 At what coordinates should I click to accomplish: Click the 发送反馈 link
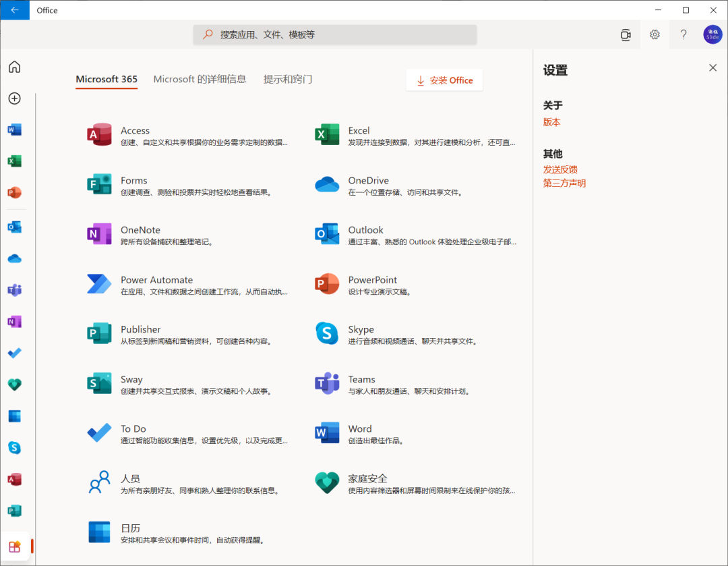click(x=560, y=169)
